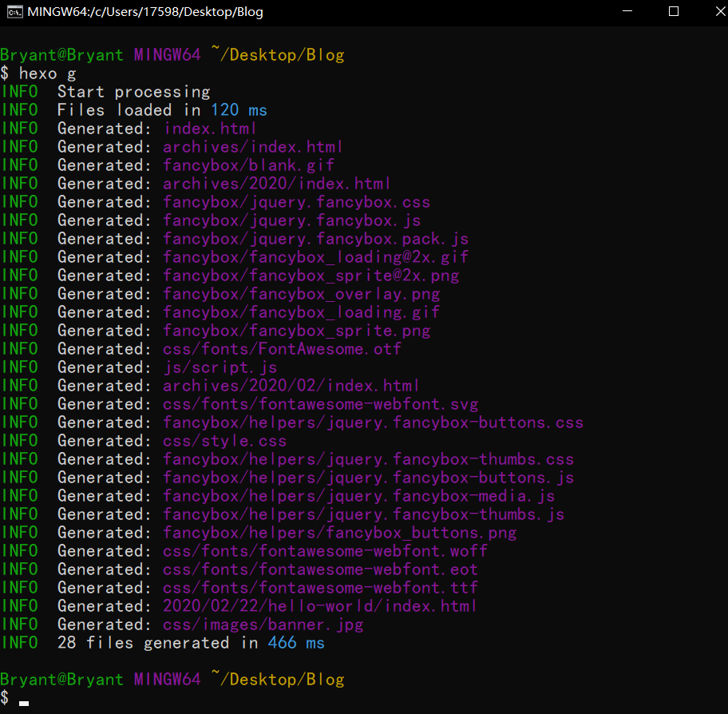
Task: Maximize the MINGW64 terminal window
Action: (x=673, y=11)
